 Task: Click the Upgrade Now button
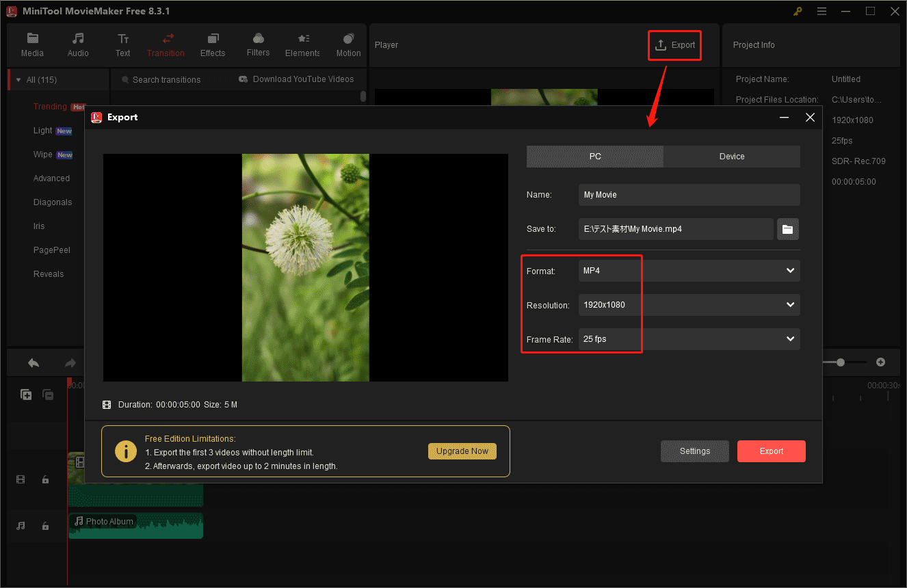[462, 451]
